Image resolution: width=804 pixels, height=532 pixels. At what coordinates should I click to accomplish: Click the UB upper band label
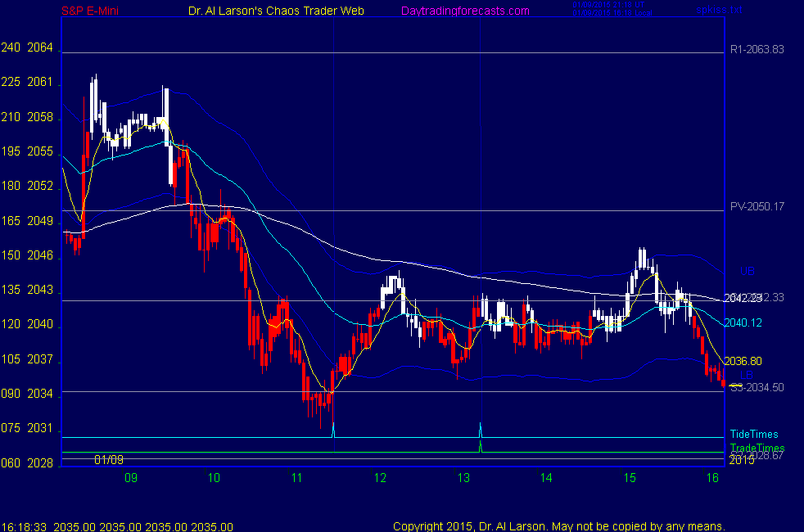tap(747, 271)
